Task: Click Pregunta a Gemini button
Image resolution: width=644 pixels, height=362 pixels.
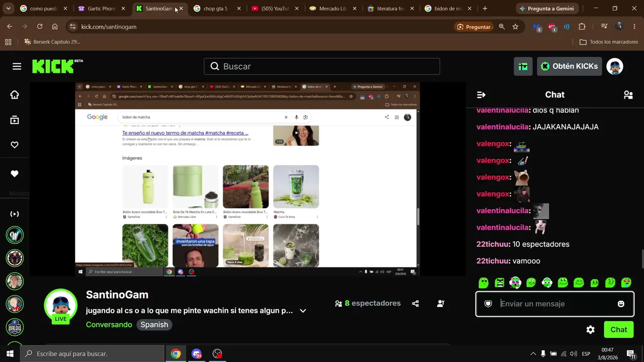Action: pyautogui.click(x=548, y=9)
